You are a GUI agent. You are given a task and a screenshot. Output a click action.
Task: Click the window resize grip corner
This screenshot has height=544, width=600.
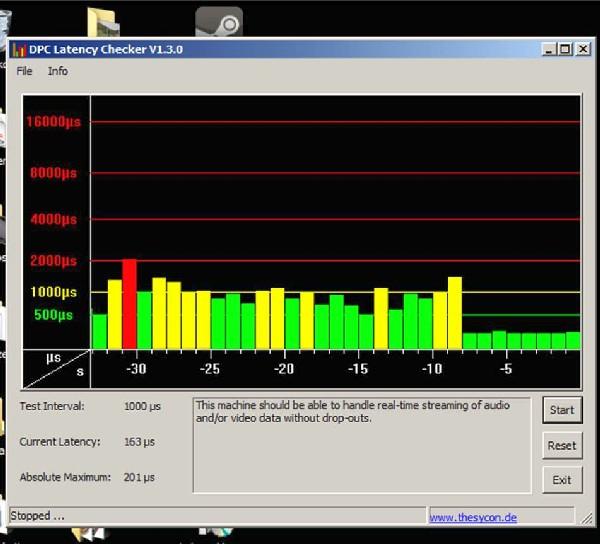pyautogui.click(x=587, y=518)
